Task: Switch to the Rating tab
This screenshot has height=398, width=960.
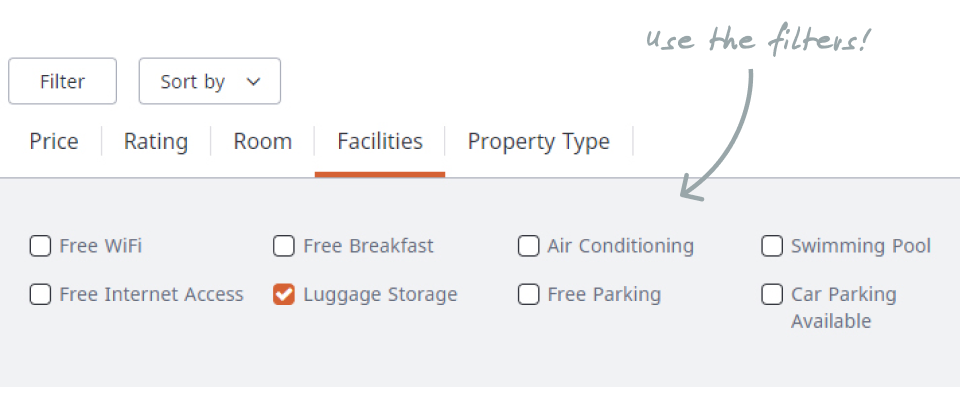Action: 156,141
